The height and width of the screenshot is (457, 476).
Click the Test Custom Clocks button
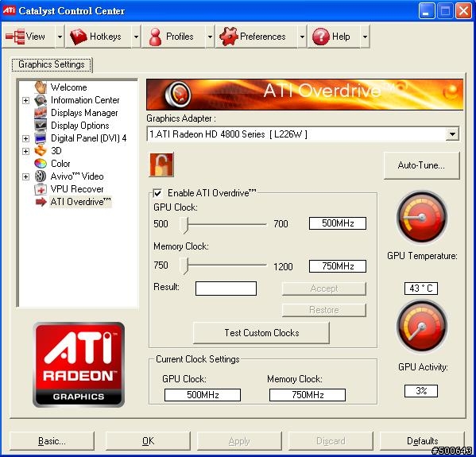pyautogui.click(x=261, y=333)
